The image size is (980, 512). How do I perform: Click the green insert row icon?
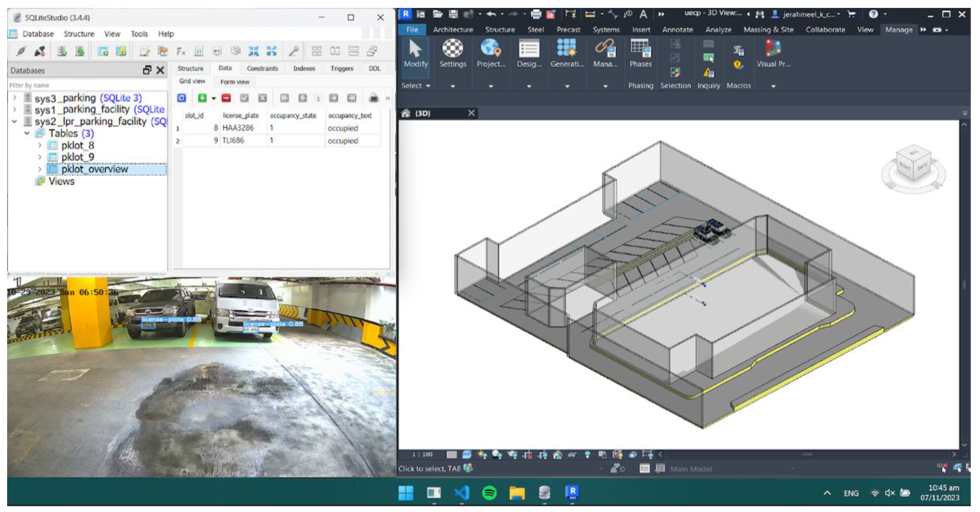click(x=202, y=98)
